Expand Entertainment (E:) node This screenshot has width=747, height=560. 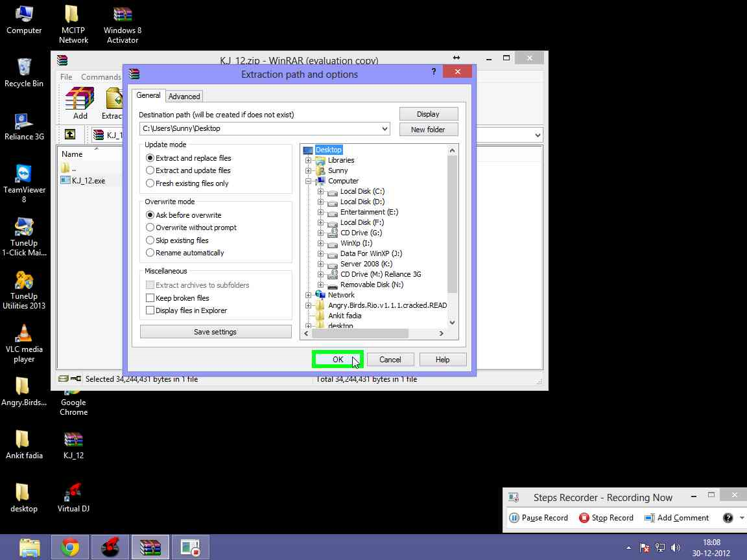(x=320, y=213)
